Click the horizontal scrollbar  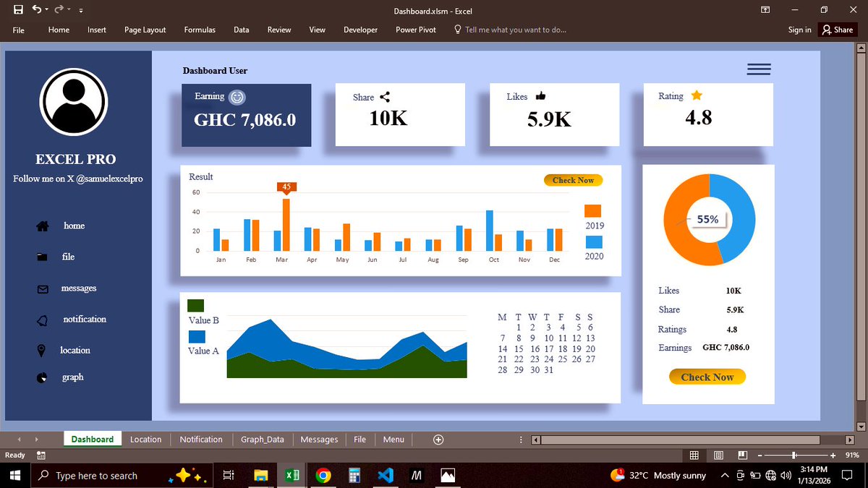(x=681, y=440)
